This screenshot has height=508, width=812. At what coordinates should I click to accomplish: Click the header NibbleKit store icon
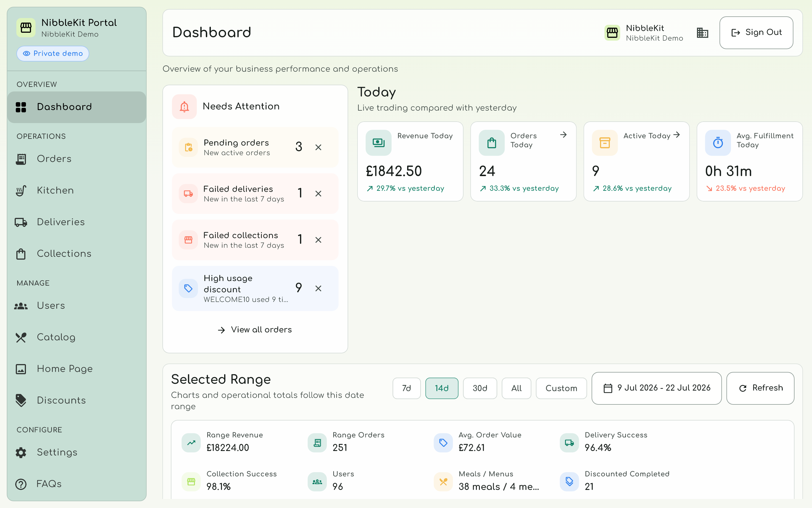click(x=612, y=32)
